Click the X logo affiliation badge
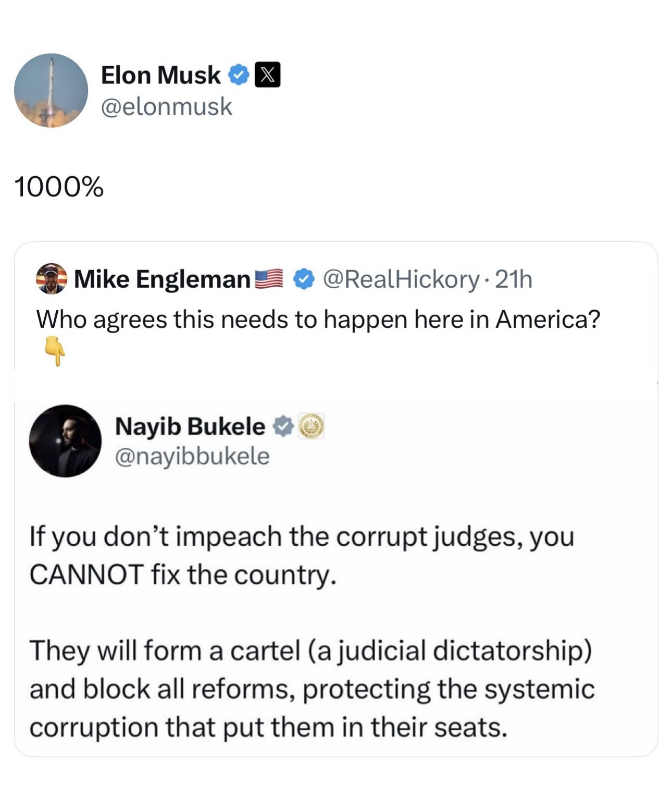Screen dimensions: 672x809 [267, 75]
